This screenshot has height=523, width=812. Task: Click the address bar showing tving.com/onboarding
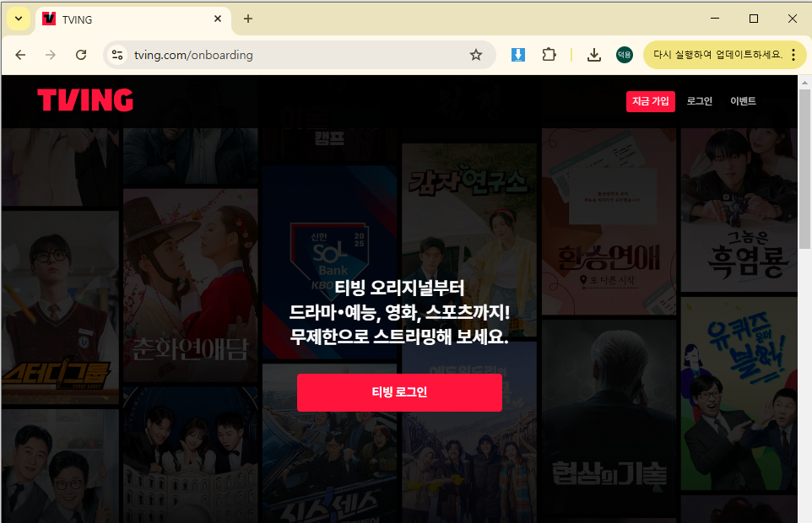tap(300, 55)
